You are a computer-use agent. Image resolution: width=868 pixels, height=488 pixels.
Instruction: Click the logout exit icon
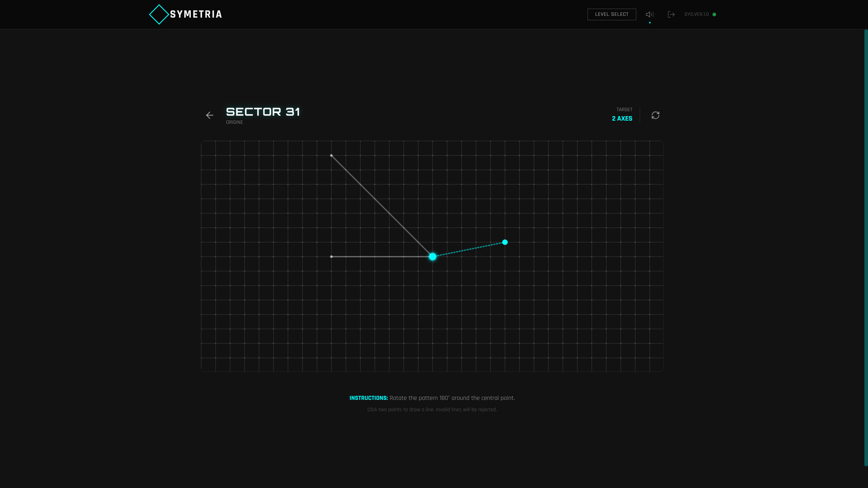pyautogui.click(x=671, y=14)
